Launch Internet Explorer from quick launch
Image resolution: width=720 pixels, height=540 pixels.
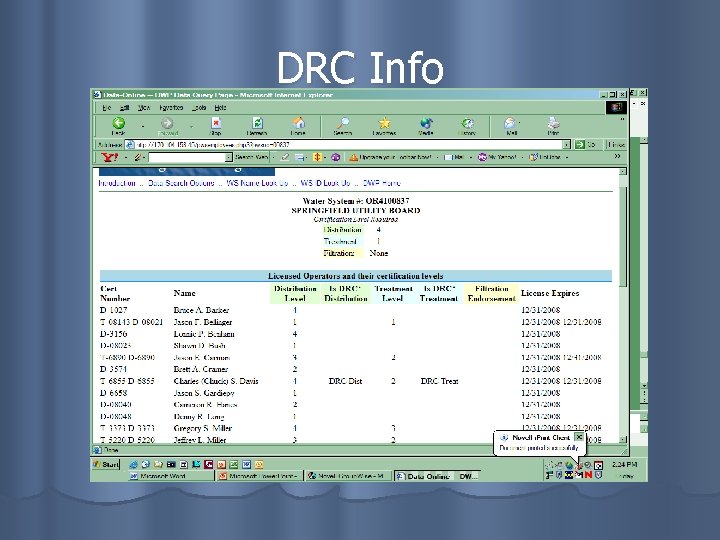click(133, 464)
